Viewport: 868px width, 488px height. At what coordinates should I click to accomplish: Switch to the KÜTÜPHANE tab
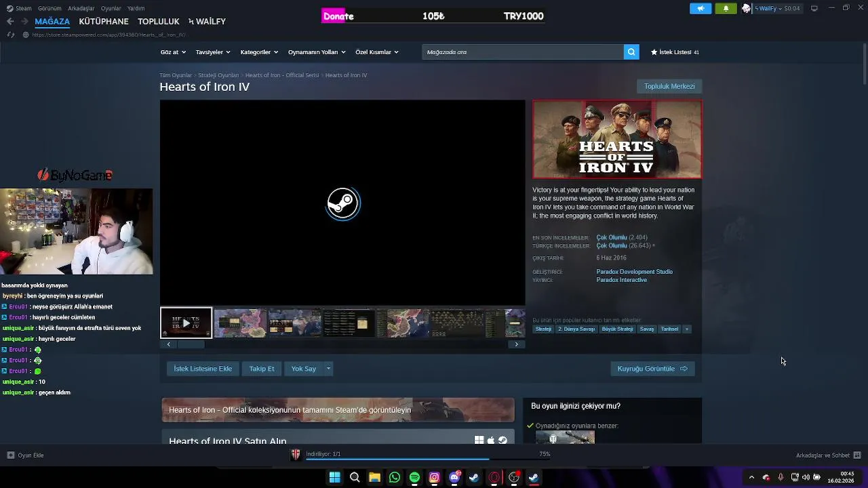[x=104, y=22]
